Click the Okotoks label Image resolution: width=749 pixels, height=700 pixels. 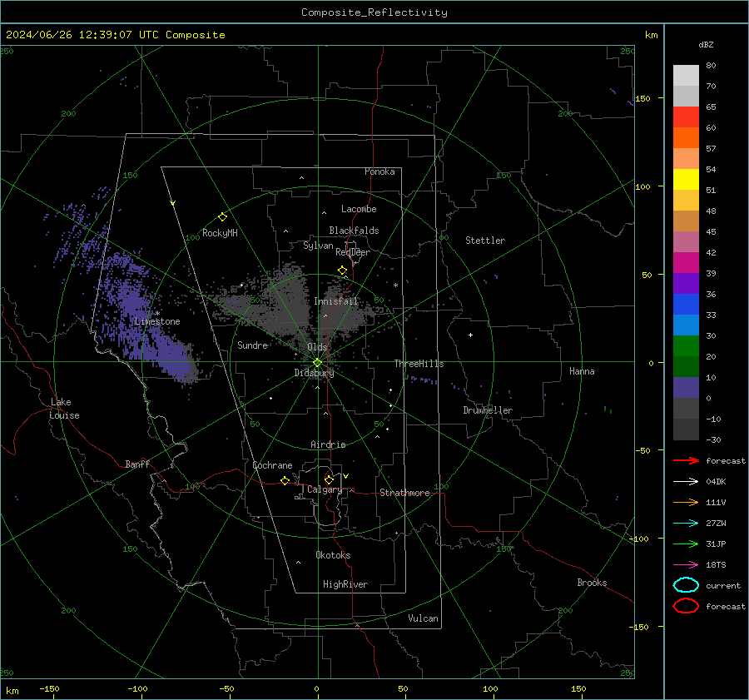coord(333,554)
